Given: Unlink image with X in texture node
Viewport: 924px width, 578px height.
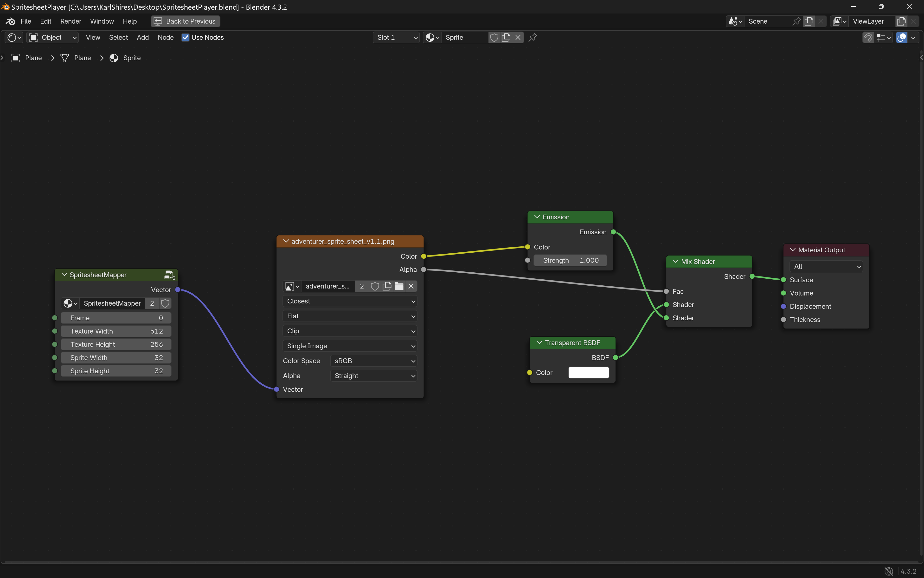Looking at the screenshot, I should coord(411,286).
